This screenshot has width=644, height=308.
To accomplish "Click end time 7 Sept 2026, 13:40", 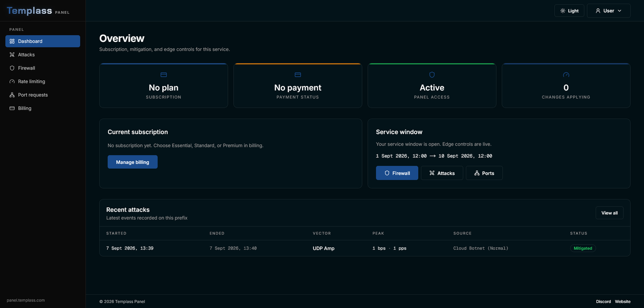I will 233,248.
